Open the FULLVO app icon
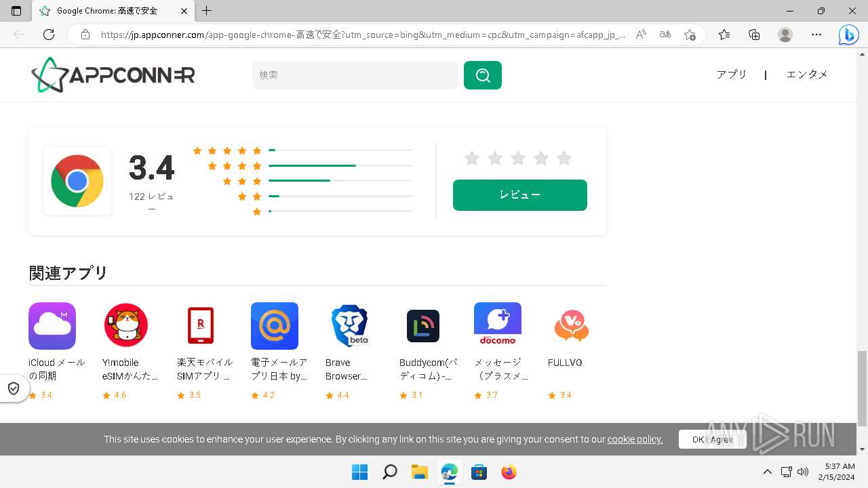 (572, 326)
